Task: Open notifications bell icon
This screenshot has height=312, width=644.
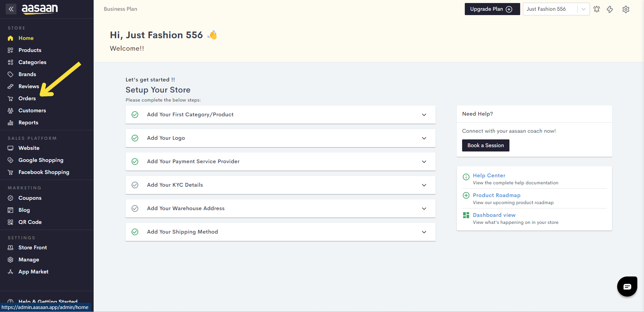Action: click(x=597, y=9)
